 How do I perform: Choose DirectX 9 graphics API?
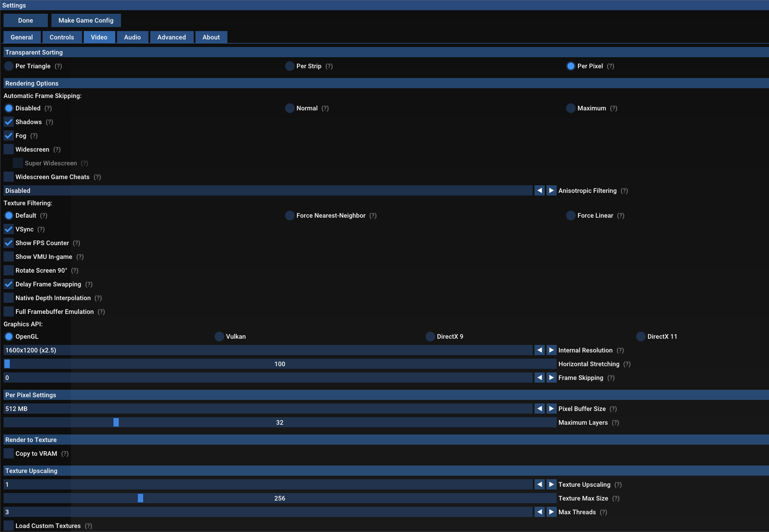tap(430, 336)
